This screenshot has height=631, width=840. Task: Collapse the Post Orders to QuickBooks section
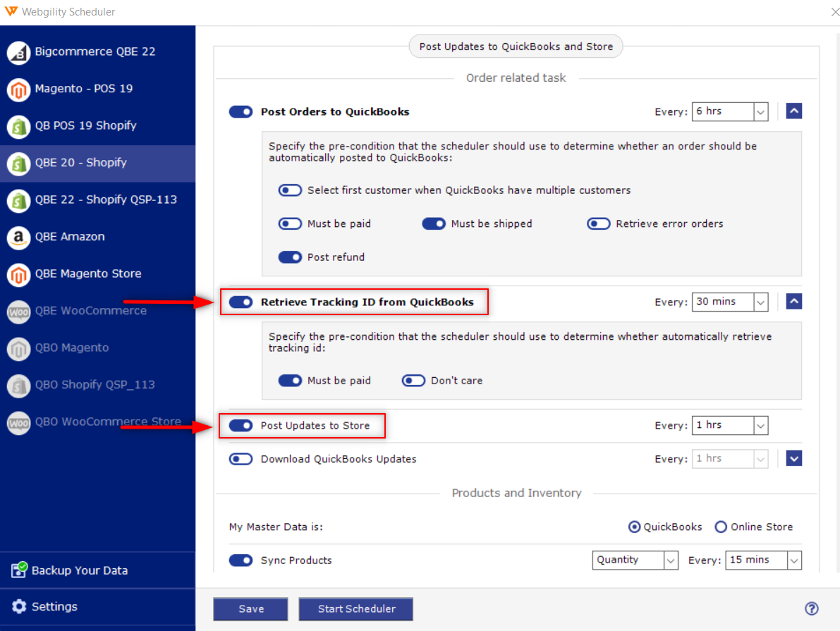tap(794, 111)
